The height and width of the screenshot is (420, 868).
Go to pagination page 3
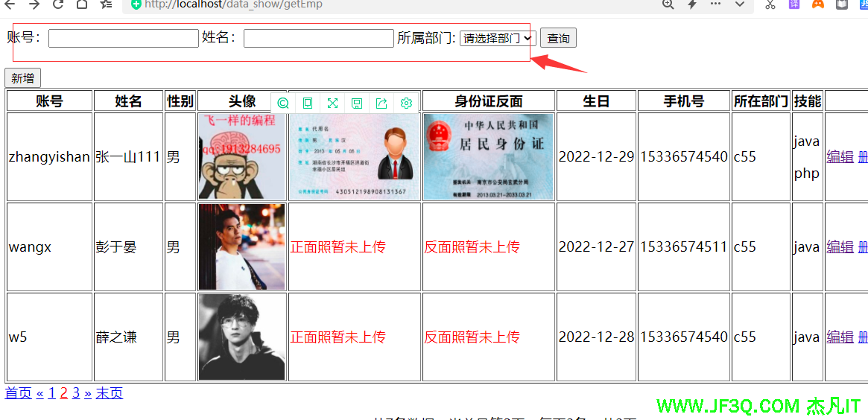76,393
